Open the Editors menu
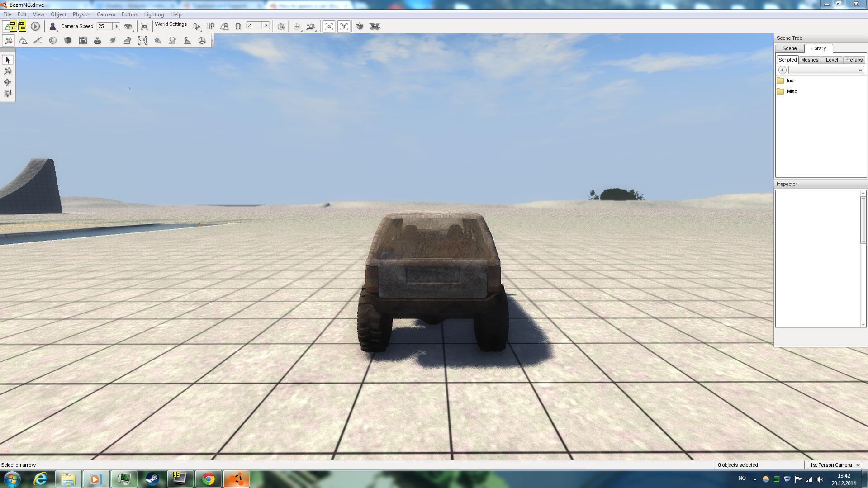Screen dimensions: 868x488 point(129,14)
